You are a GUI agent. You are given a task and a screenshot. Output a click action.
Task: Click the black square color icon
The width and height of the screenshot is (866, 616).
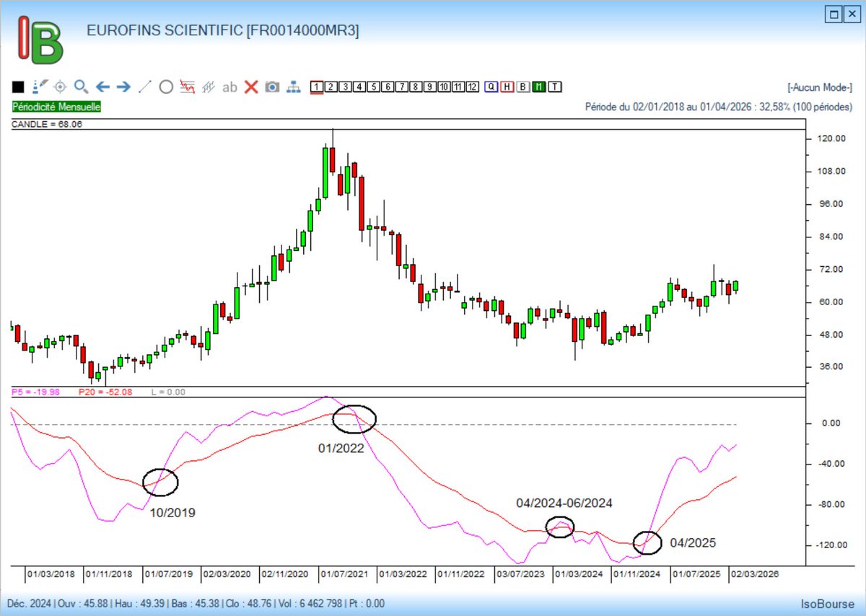point(19,87)
